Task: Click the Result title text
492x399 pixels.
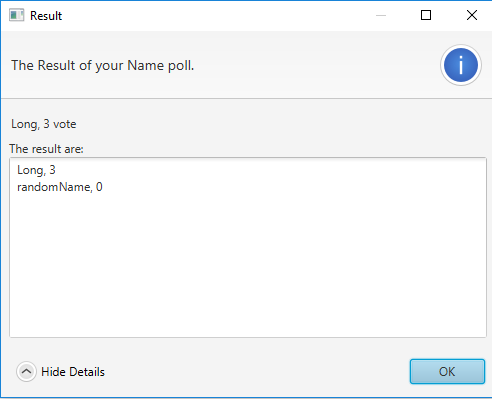Action: [x=46, y=16]
